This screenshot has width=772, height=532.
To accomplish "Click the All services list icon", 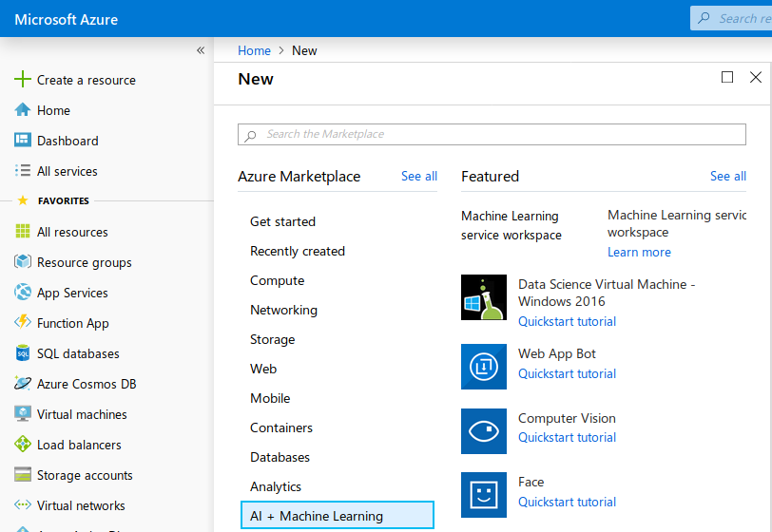I will tap(23, 170).
